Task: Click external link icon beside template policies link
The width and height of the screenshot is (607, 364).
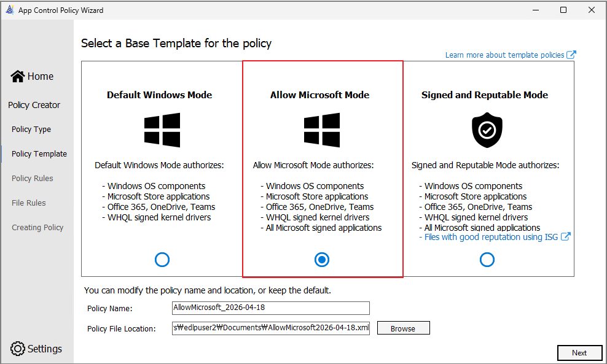Action: 571,55
